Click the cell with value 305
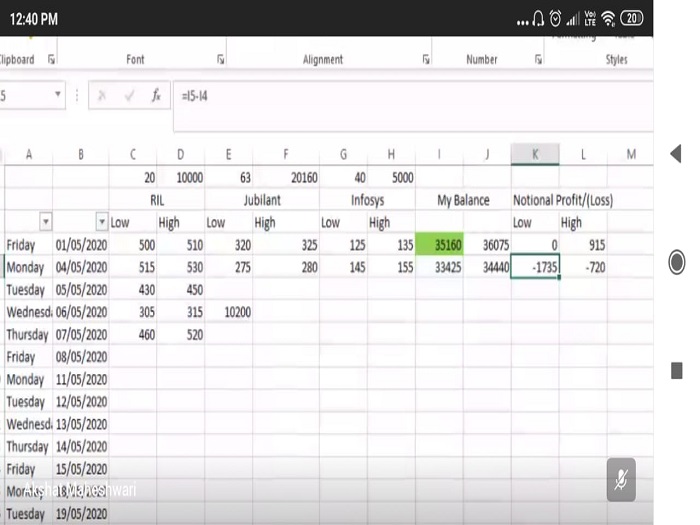700x525 pixels. click(133, 312)
